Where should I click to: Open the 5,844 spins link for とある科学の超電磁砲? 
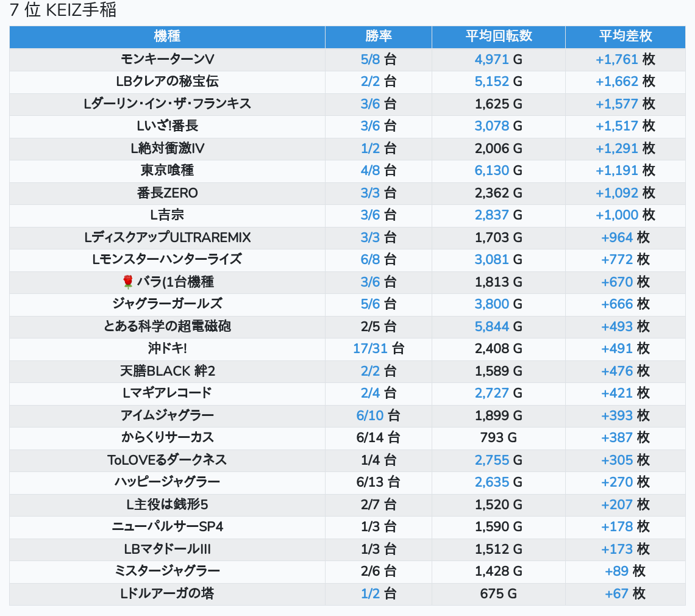click(x=491, y=326)
